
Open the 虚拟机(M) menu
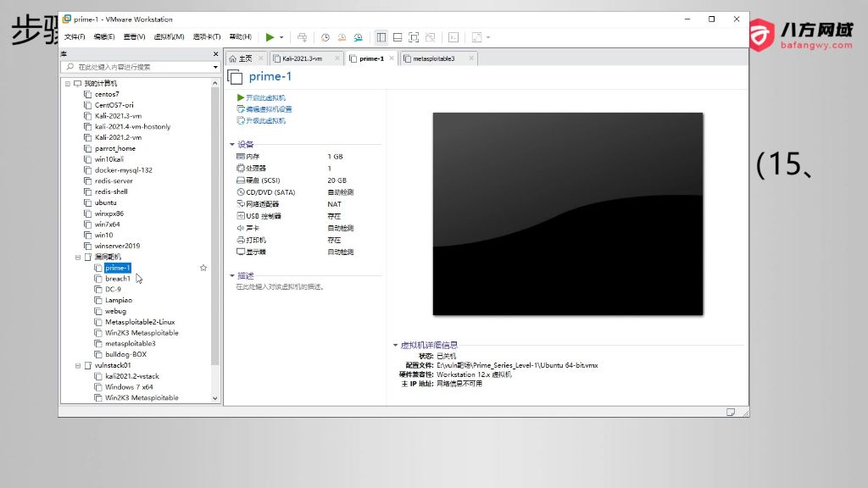pyautogui.click(x=169, y=37)
